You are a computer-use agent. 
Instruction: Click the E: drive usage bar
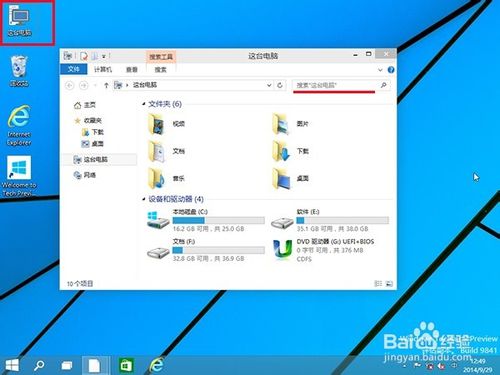(x=343, y=220)
